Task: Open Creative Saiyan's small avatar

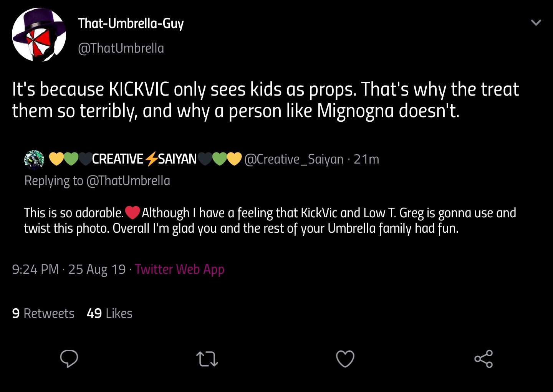Action: [x=34, y=159]
